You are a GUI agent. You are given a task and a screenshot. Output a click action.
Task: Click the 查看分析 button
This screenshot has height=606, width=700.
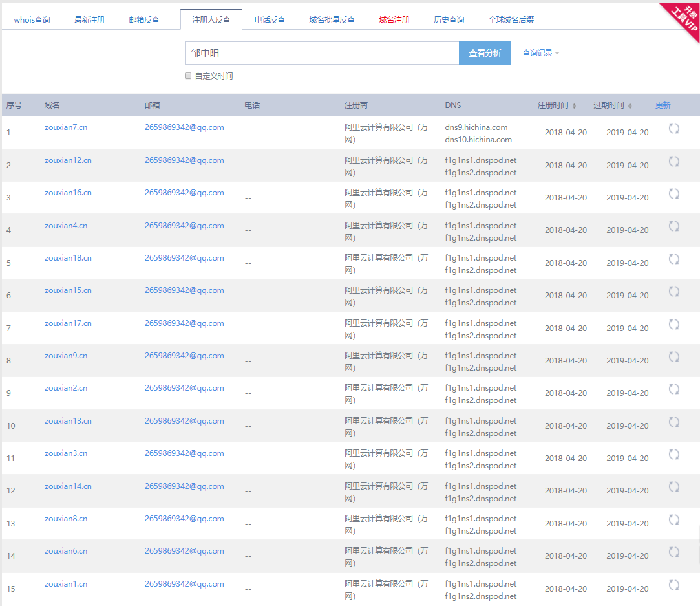[485, 53]
